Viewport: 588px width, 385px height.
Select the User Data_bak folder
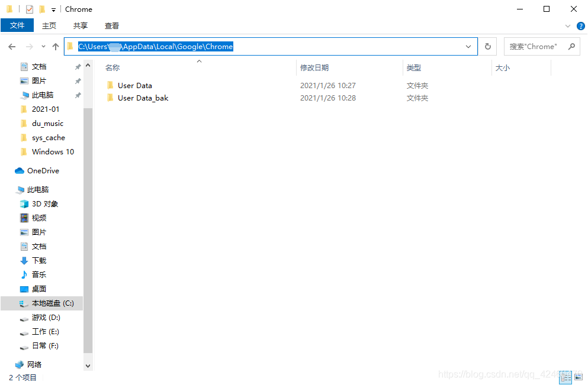point(137,98)
